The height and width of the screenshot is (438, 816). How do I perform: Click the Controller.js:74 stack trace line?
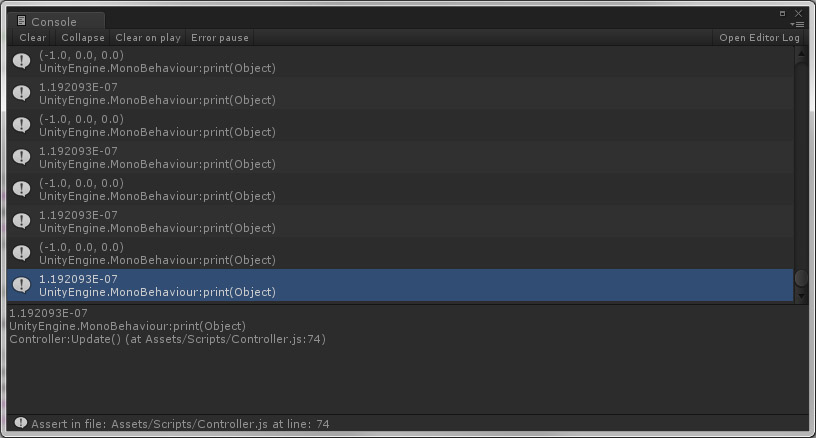tap(168, 339)
